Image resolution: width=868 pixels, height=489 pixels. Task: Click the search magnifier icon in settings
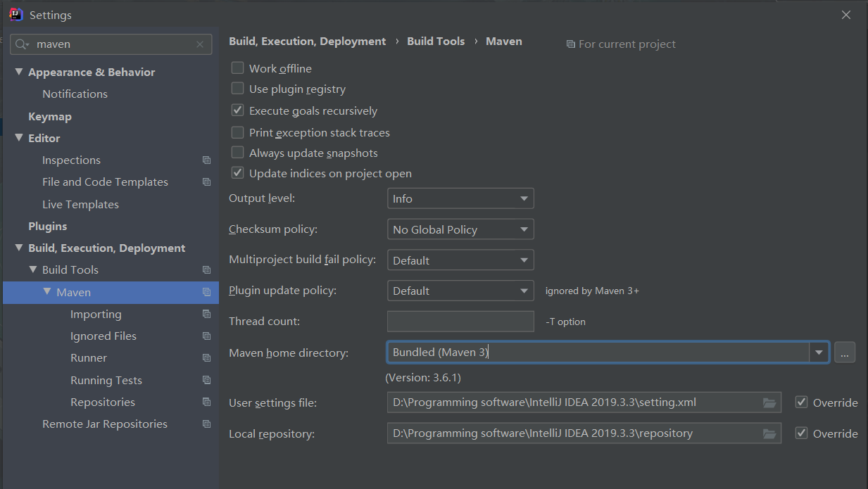[x=23, y=44]
